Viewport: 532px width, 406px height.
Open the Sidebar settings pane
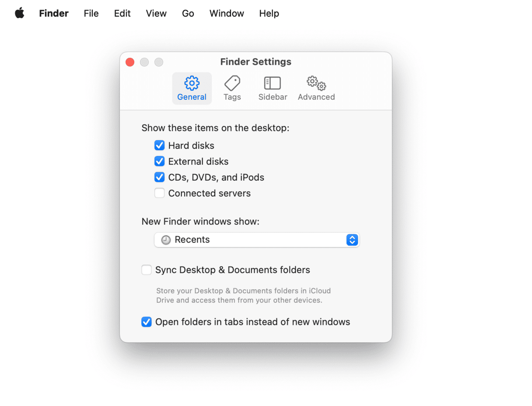coord(273,88)
